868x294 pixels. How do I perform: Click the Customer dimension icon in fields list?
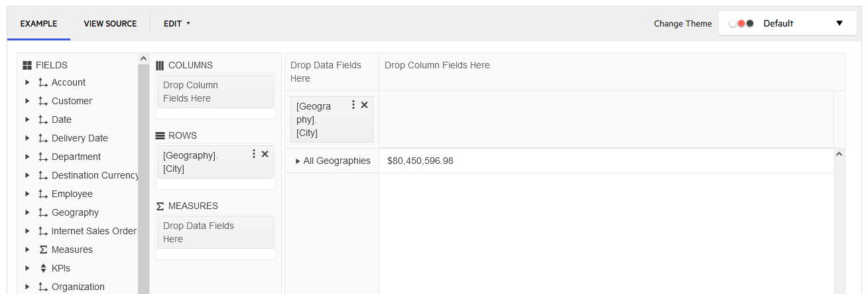43,101
